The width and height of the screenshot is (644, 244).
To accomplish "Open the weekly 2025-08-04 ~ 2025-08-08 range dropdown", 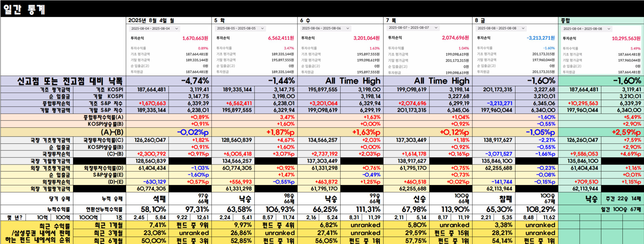I will (x=586, y=29).
